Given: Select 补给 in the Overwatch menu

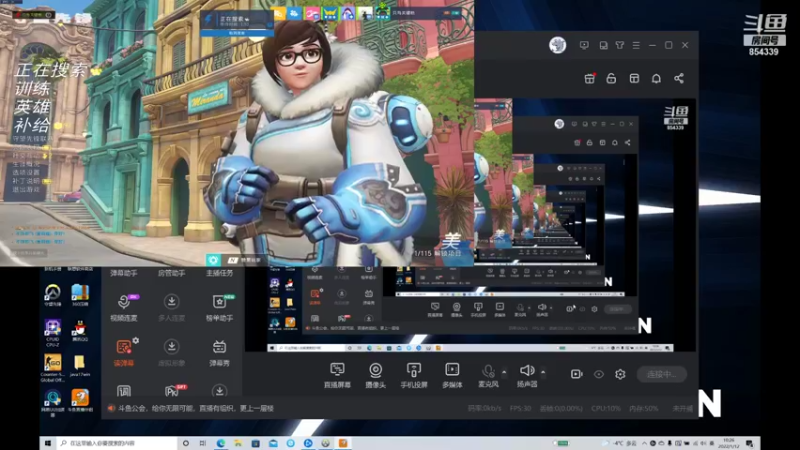Looking at the screenshot, I should [x=32, y=125].
